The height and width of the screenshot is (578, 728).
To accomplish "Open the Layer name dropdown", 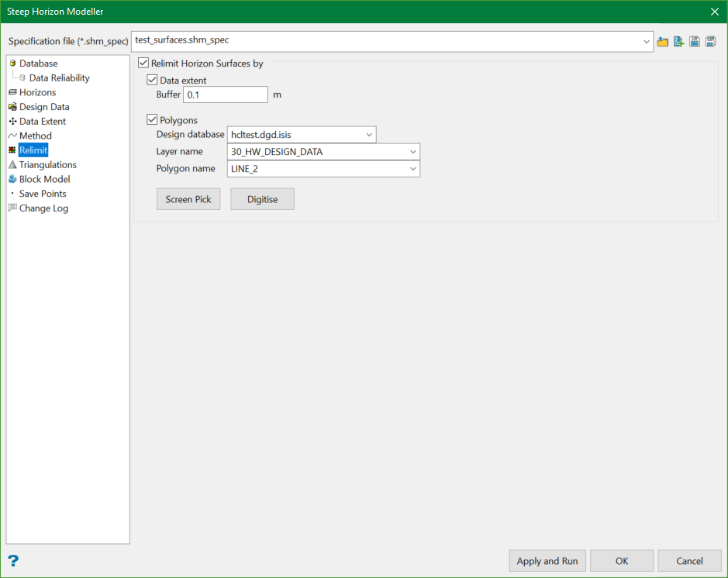I will tap(412, 152).
